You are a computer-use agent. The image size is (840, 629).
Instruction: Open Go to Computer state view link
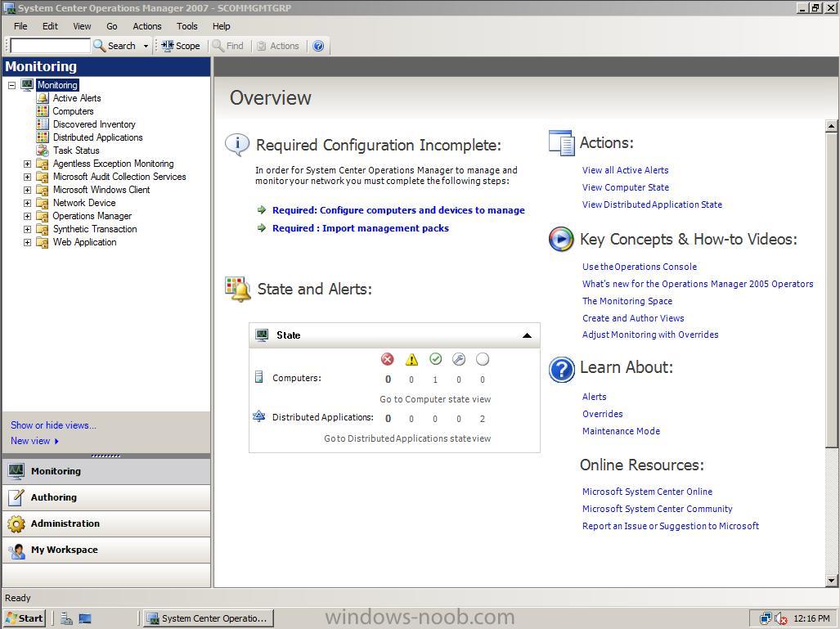tap(435, 399)
